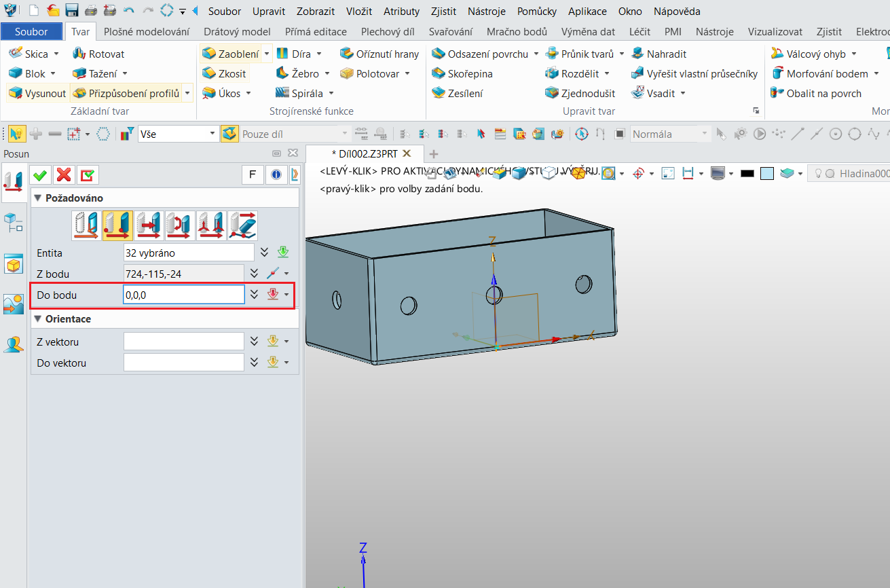The image size is (890, 588).
Task: Open the history manager sidebar icon
Action: point(14,221)
